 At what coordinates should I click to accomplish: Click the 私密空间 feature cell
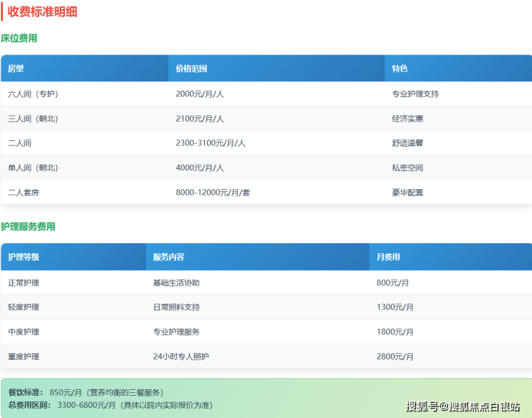pyautogui.click(x=408, y=168)
